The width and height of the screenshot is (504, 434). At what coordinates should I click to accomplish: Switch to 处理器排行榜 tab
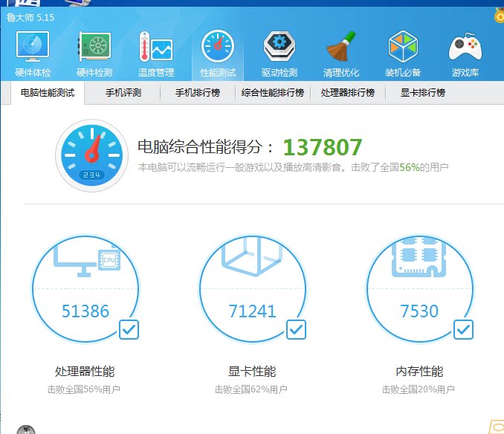pos(347,93)
